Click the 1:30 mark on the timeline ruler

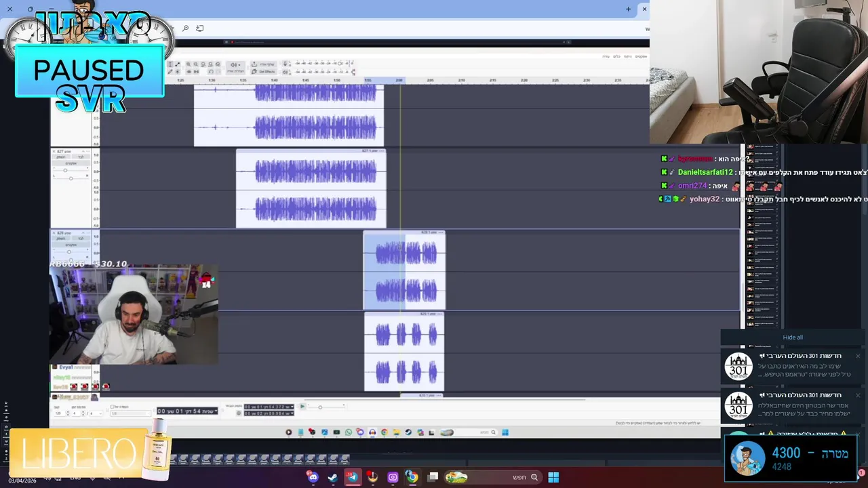[212, 80]
